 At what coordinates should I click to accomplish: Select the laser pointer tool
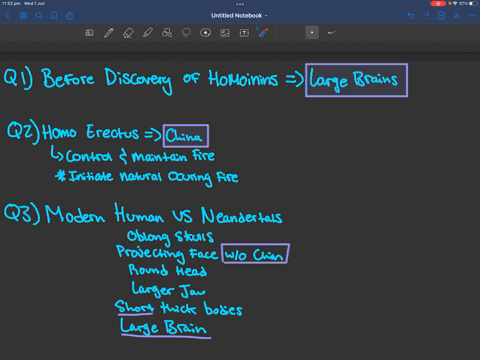pyautogui.click(x=263, y=32)
